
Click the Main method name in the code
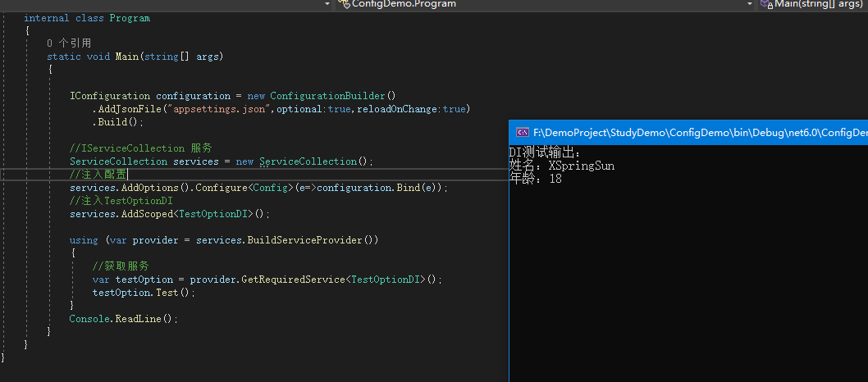pyautogui.click(x=126, y=57)
